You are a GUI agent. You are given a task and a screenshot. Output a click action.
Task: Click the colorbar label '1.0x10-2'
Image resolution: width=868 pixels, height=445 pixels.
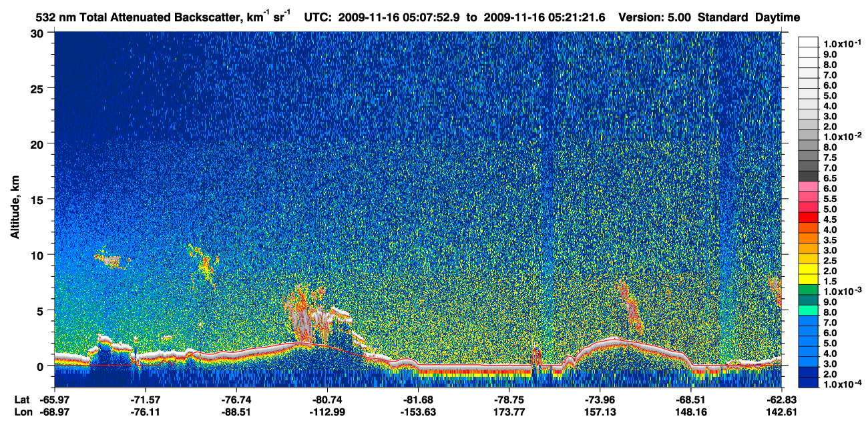tap(843, 136)
